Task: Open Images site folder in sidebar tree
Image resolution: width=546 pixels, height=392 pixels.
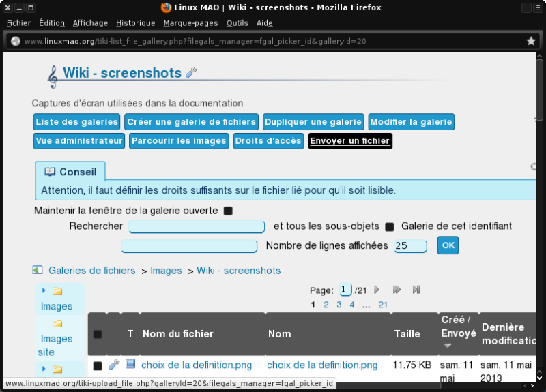Action: point(55,345)
